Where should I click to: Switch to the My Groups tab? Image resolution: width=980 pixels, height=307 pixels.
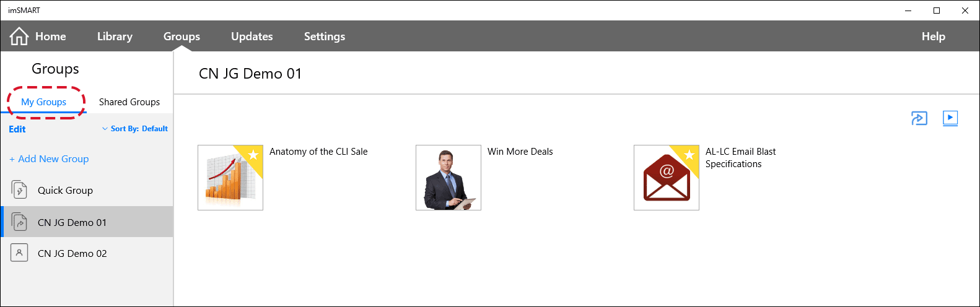tap(43, 102)
